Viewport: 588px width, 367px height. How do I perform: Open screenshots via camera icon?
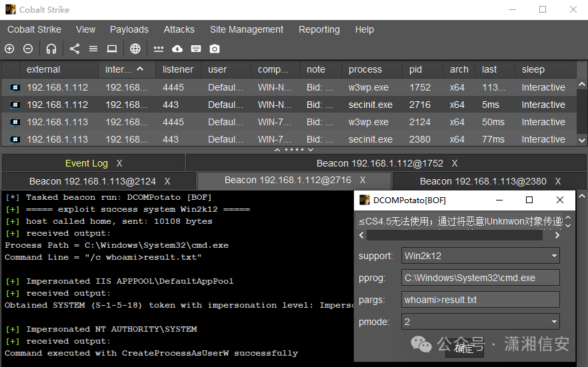point(215,49)
